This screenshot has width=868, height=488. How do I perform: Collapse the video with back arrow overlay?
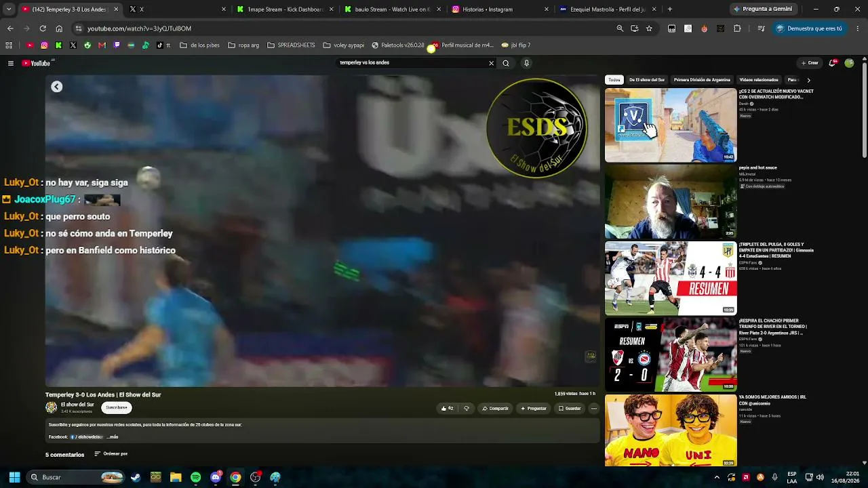tap(57, 87)
